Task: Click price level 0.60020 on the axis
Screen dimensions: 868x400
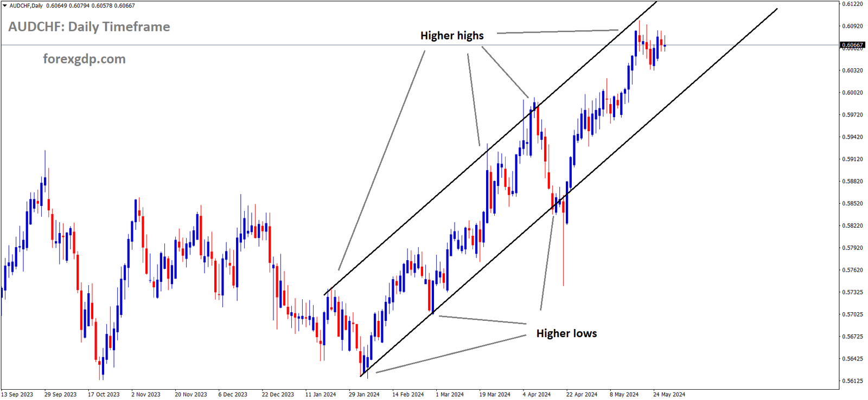Action: [852, 93]
